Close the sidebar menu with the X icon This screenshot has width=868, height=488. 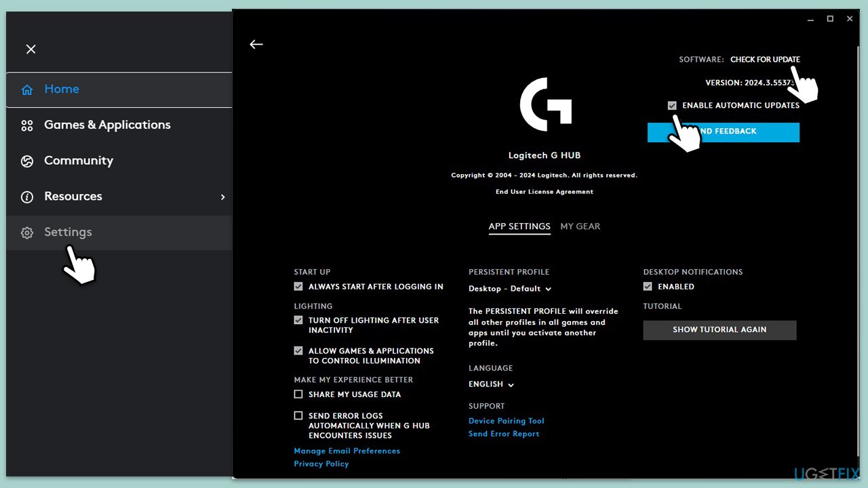click(x=31, y=49)
